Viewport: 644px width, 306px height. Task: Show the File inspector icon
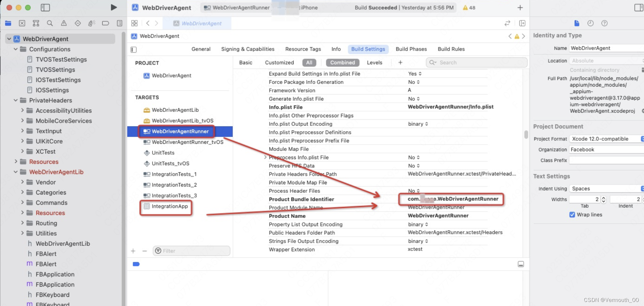(x=577, y=23)
